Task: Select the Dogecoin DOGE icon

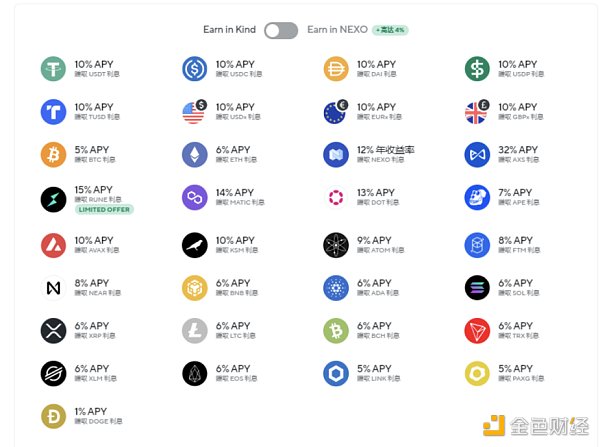Action: [x=53, y=416]
